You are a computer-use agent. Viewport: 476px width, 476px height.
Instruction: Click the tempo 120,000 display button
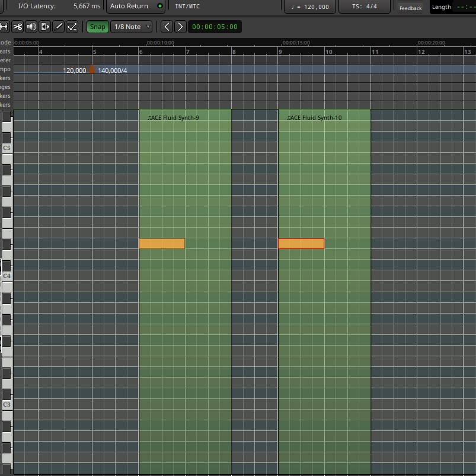coord(310,7)
